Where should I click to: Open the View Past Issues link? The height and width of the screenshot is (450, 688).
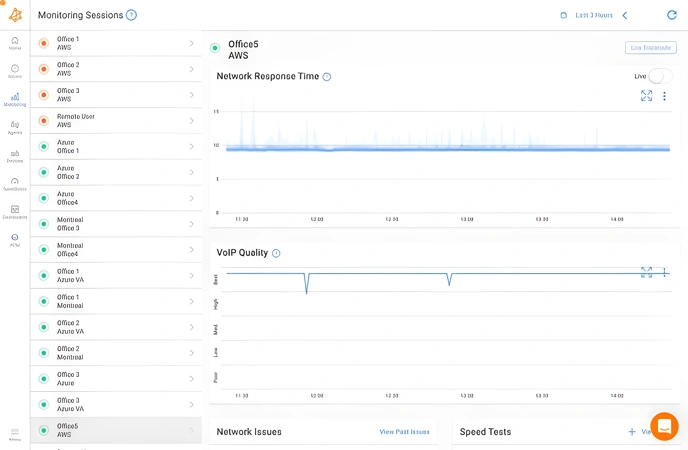(x=405, y=432)
